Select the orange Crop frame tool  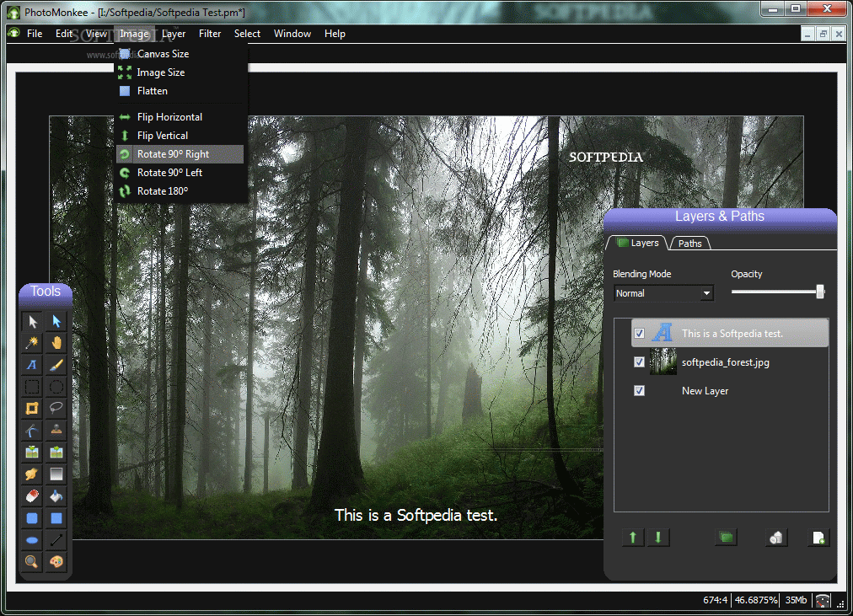pos(32,409)
